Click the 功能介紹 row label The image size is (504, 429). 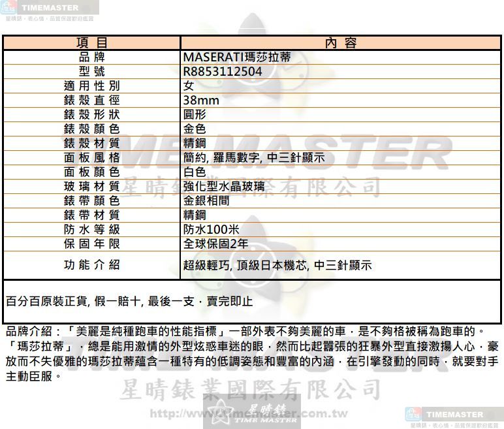(92, 265)
